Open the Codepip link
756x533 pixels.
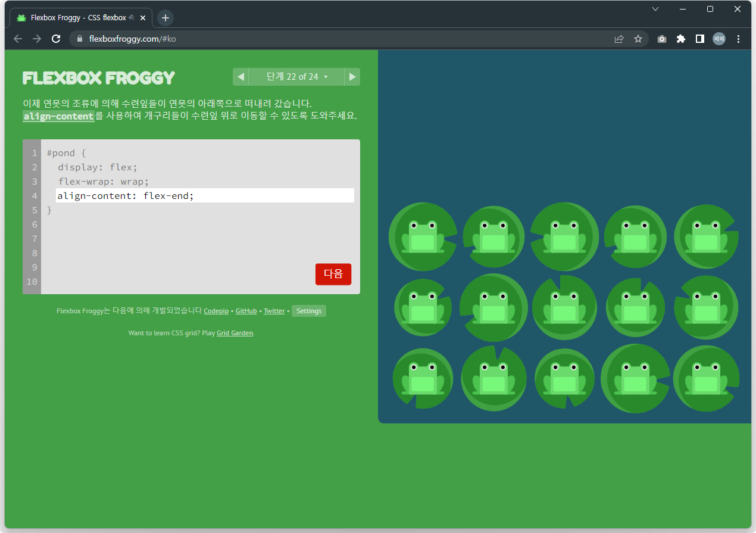point(216,311)
